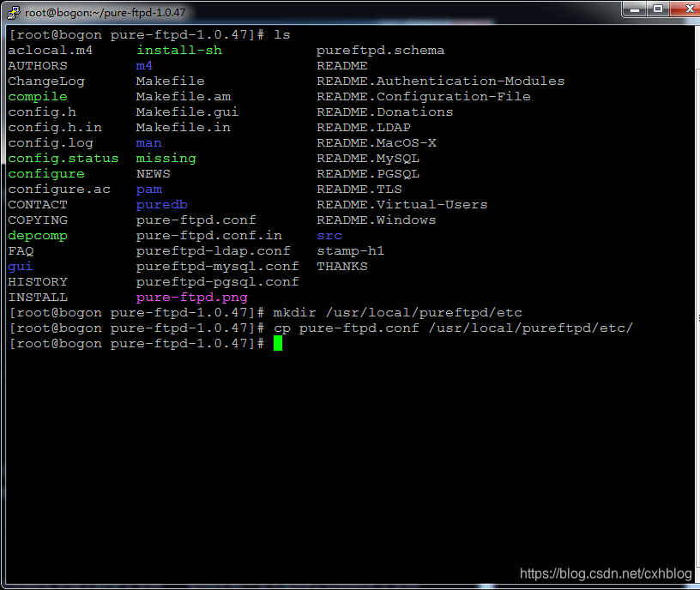Viewport: 700px width, 590px height.
Task: Click the README.MySQL file name
Action: pyautogui.click(x=368, y=159)
